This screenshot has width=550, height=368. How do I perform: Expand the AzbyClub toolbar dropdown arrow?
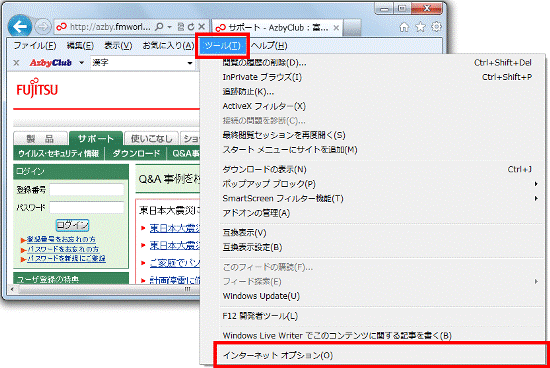tap(81, 63)
